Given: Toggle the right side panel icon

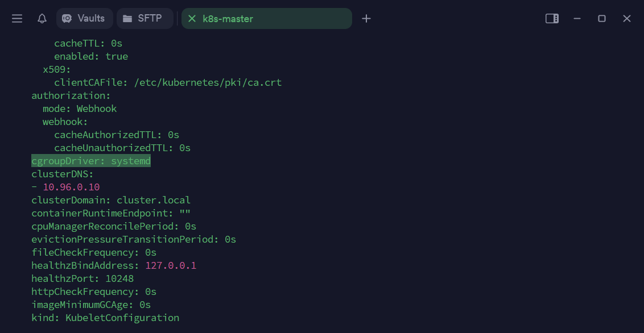Looking at the screenshot, I should (552, 19).
